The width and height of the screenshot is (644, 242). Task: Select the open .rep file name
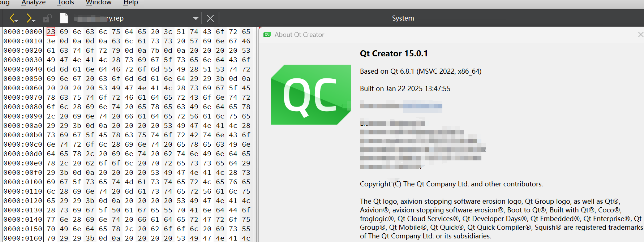pos(99,18)
